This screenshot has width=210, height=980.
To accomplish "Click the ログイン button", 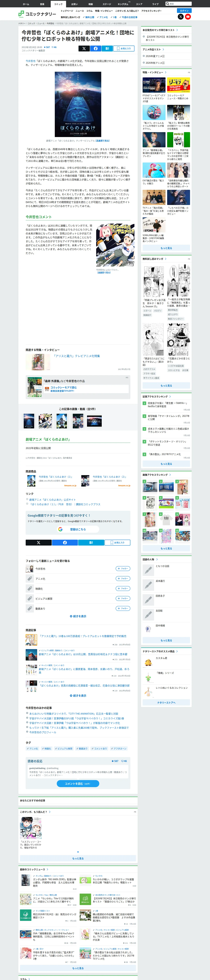I will pos(184,11).
